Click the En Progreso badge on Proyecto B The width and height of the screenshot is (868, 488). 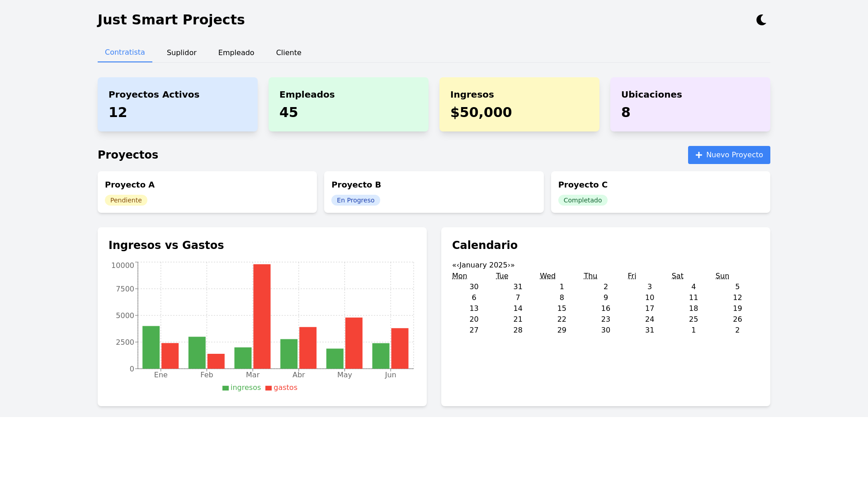point(355,200)
